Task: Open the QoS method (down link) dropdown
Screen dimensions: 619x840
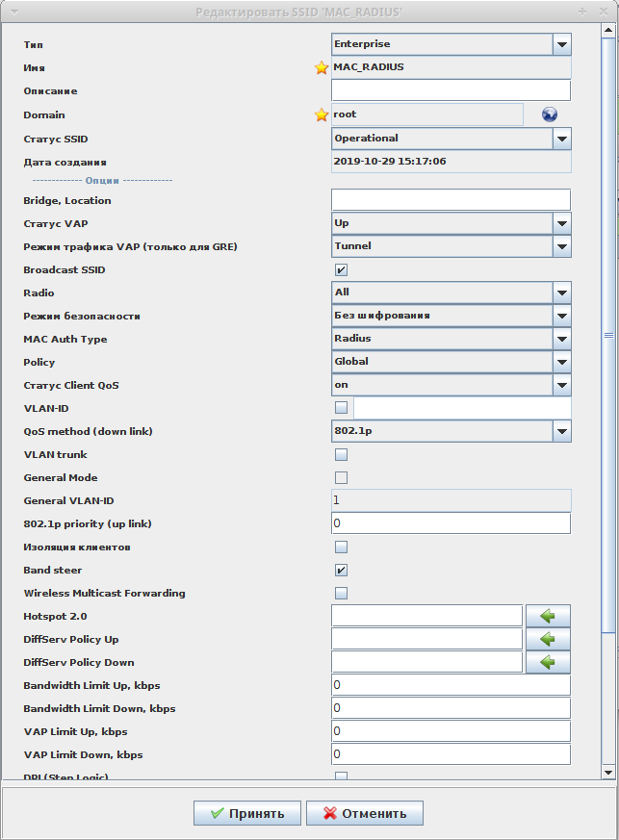Action: pos(562,431)
